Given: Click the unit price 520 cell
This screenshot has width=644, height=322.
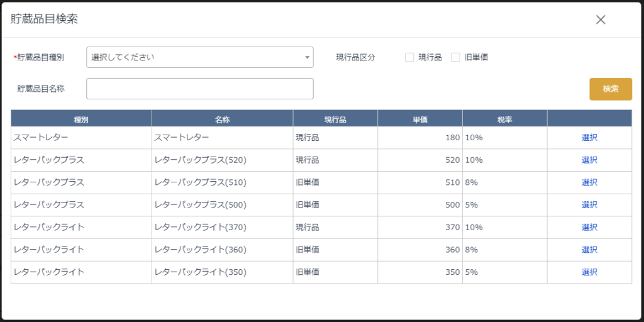Looking at the screenshot, I should (x=420, y=160).
